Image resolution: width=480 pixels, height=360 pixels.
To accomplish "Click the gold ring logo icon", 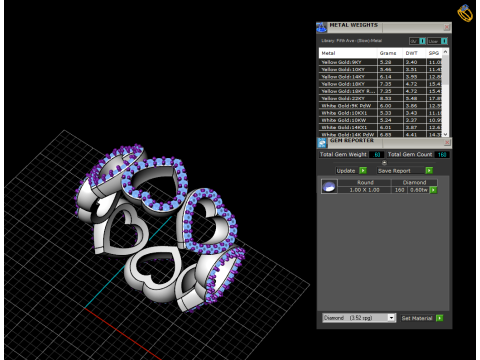I will (465, 13).
